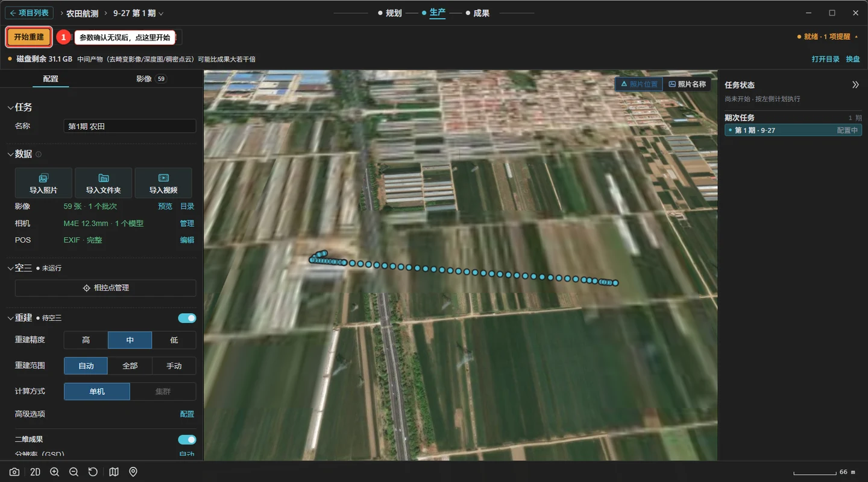This screenshot has height=482, width=868.
Task: Click the 开始重建 button
Action: pyautogui.click(x=29, y=37)
